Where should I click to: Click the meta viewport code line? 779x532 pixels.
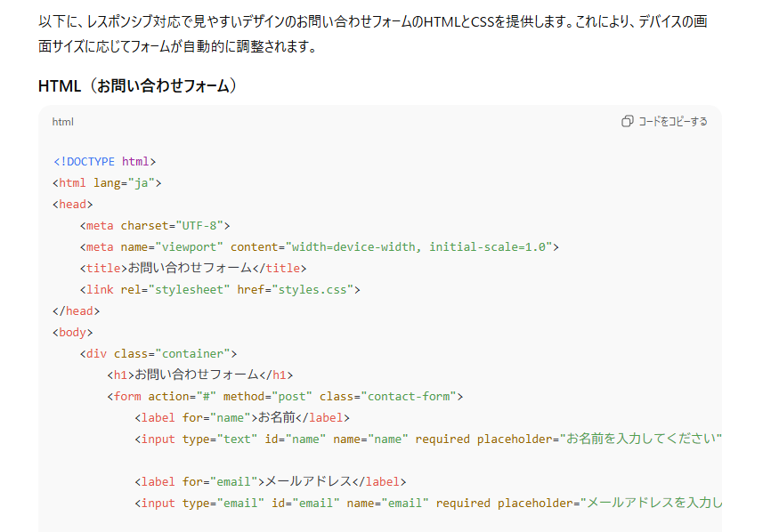tap(319, 247)
